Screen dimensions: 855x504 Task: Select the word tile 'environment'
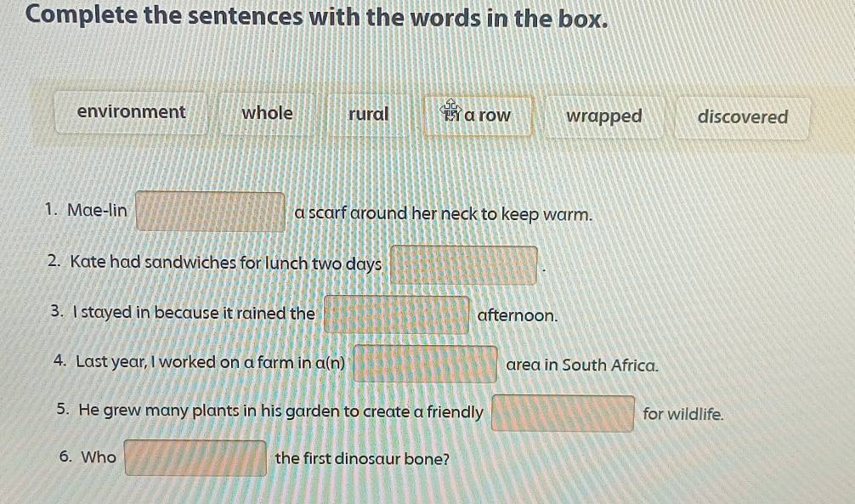(x=131, y=113)
